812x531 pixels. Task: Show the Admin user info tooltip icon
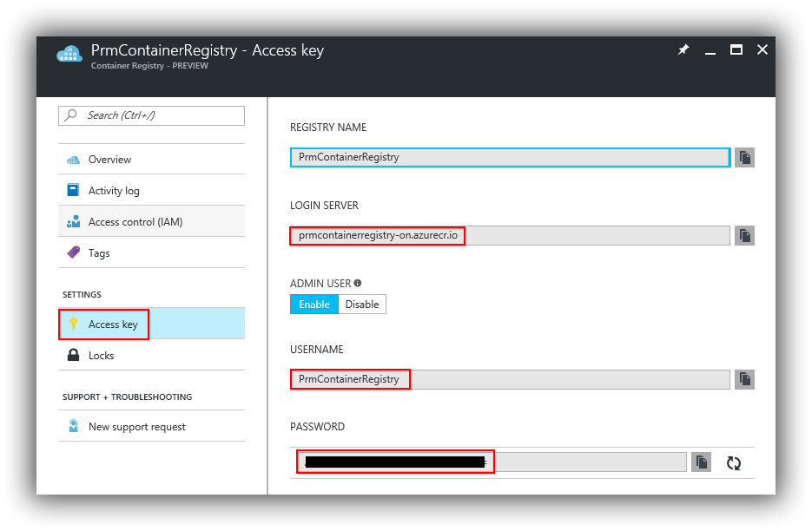pos(357,283)
